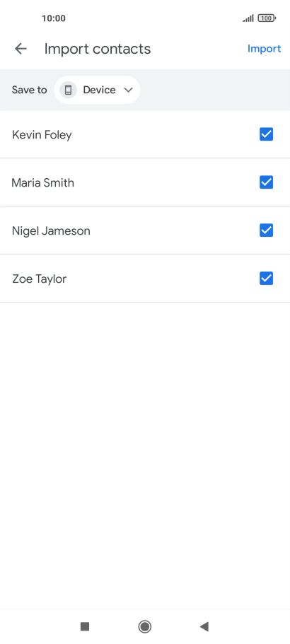Tap the Import button

click(x=264, y=49)
